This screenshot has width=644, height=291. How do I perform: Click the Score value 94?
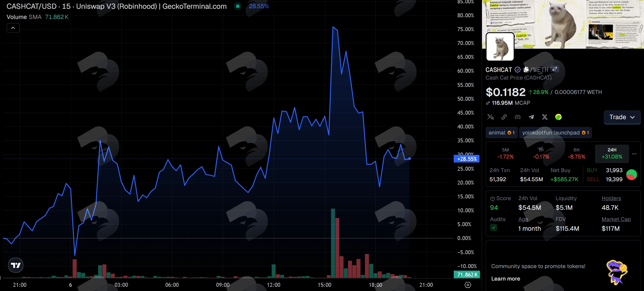pyautogui.click(x=494, y=208)
